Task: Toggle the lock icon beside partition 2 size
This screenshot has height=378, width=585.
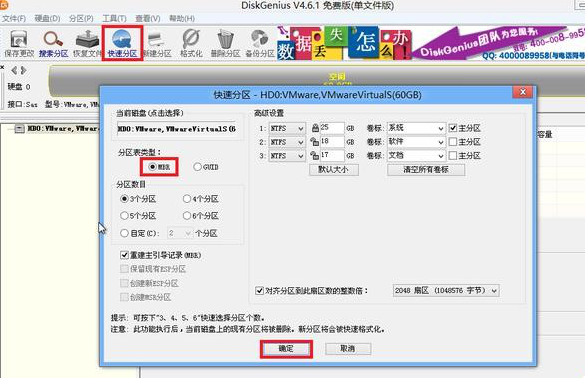Action: [x=315, y=142]
